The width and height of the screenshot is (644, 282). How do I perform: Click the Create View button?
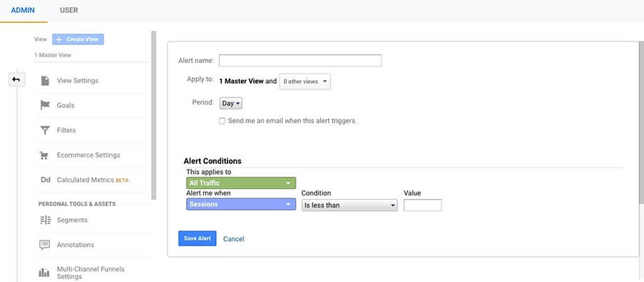(x=78, y=39)
